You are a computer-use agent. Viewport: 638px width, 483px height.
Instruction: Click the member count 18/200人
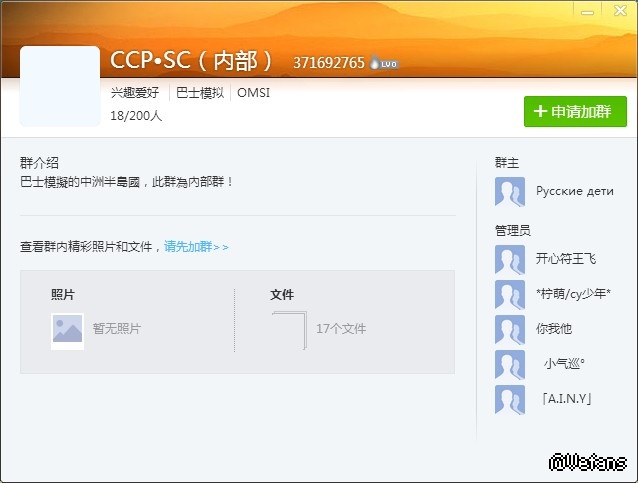pyautogui.click(x=136, y=116)
